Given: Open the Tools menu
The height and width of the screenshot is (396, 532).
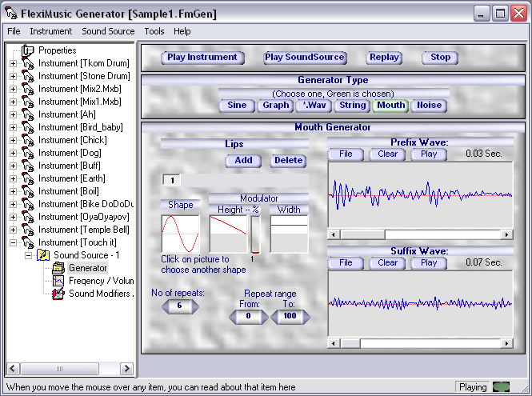Looking at the screenshot, I should (154, 31).
